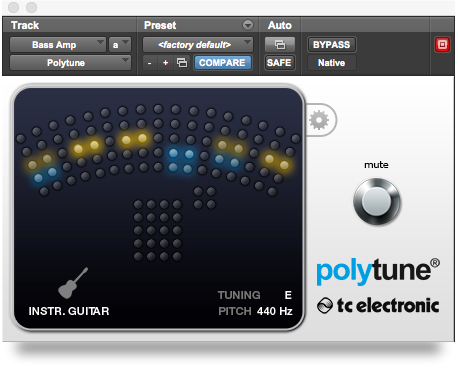Open the Preset circular menu arrow
Image resolution: width=458 pixels, height=371 pixels.
click(x=248, y=25)
